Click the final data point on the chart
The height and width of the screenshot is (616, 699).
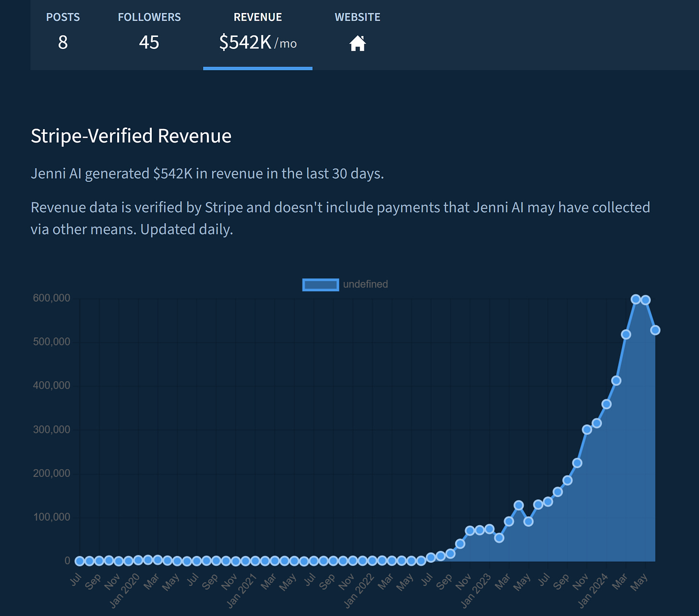click(x=655, y=330)
